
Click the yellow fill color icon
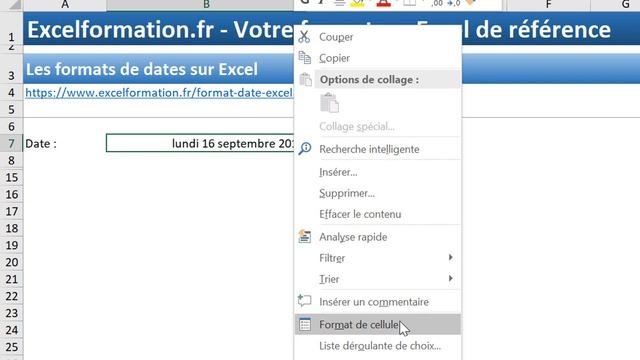pyautogui.click(x=357, y=3)
